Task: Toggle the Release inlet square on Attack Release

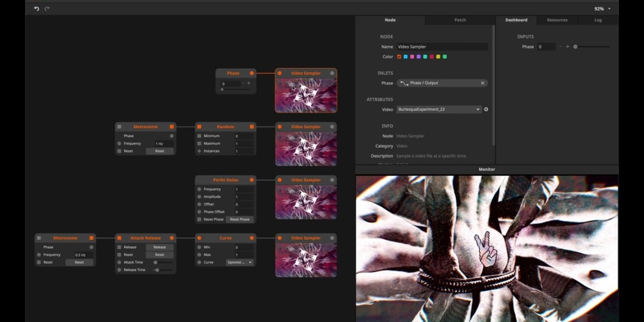Action: (119, 247)
